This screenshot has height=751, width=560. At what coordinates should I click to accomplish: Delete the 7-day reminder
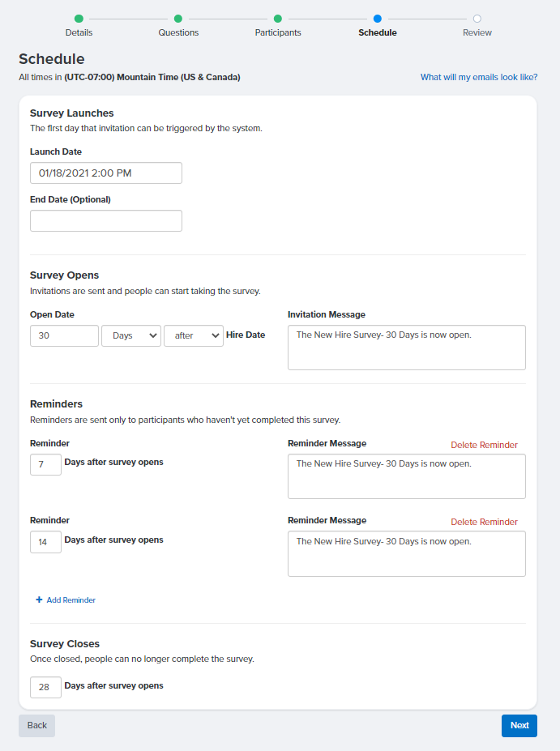tap(484, 445)
